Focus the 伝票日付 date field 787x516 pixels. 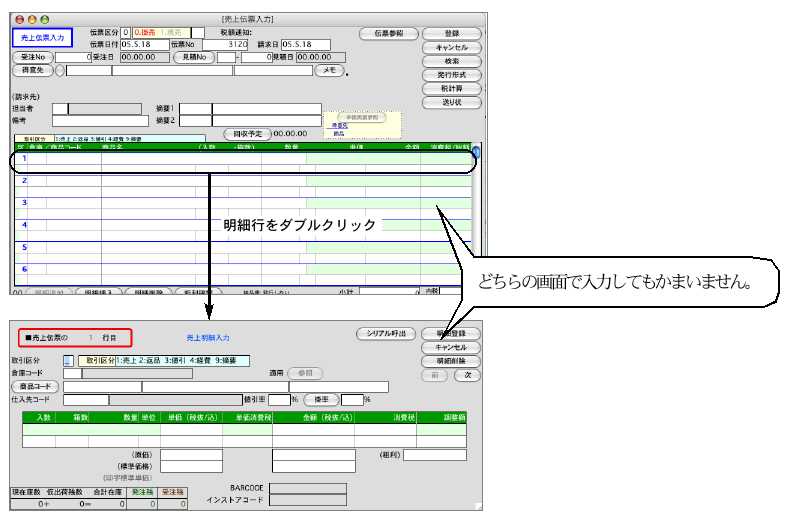(x=131, y=45)
